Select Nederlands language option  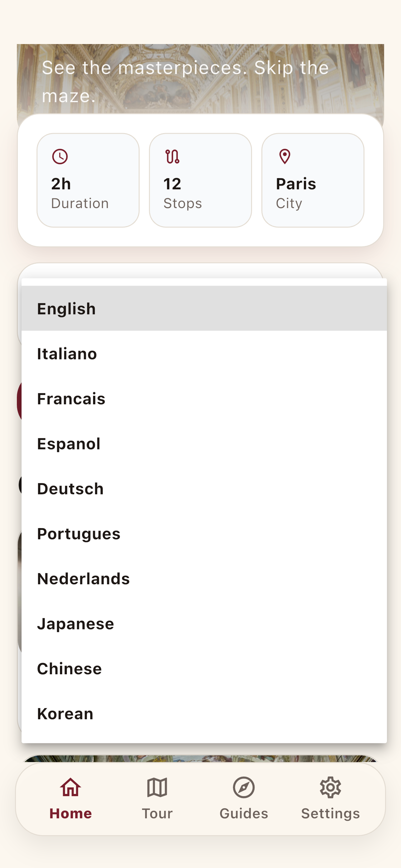[204, 579]
